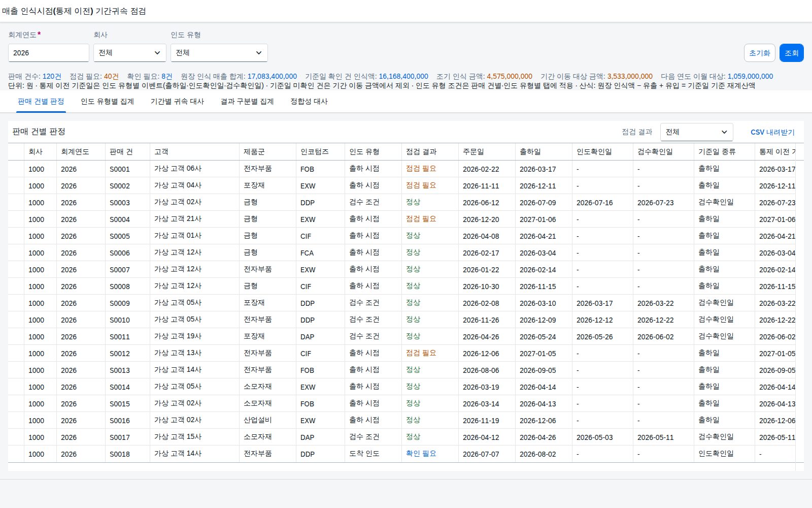Click the 확인 필요 8건 summary value
The height and width of the screenshot is (508, 812).
(x=167, y=76)
